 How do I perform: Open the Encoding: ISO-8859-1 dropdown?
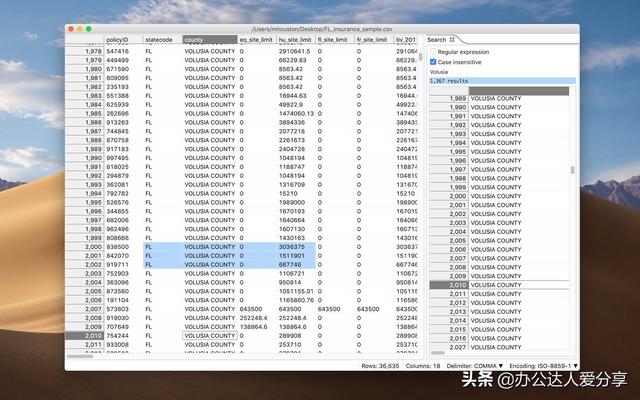coord(543,366)
